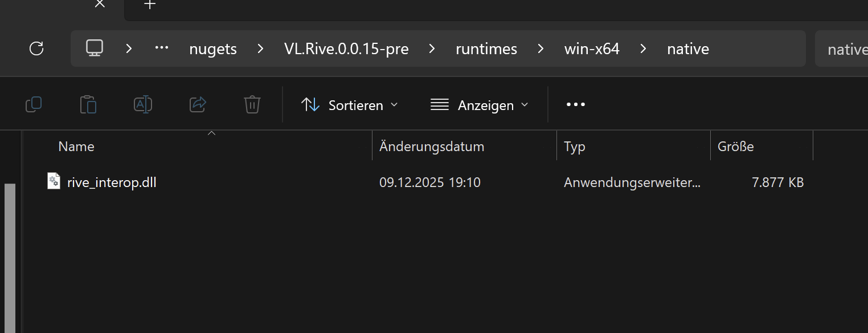Click the paste clipboard icon
The width and height of the screenshot is (868, 333).
click(x=88, y=104)
